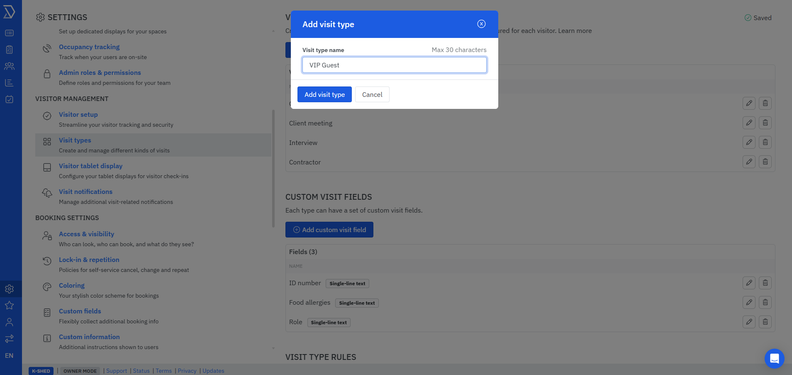The width and height of the screenshot is (792, 375).
Task: Edit the Contractor visit type
Action: (749, 162)
